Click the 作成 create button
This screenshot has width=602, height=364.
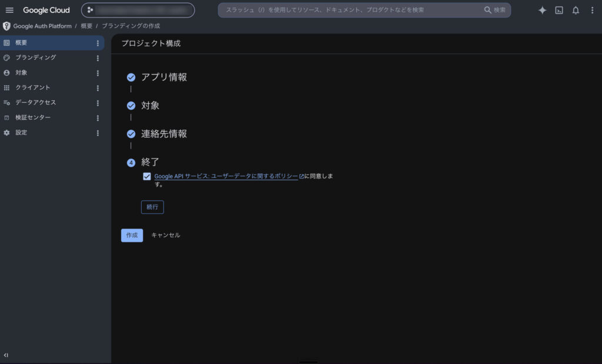[x=132, y=235]
